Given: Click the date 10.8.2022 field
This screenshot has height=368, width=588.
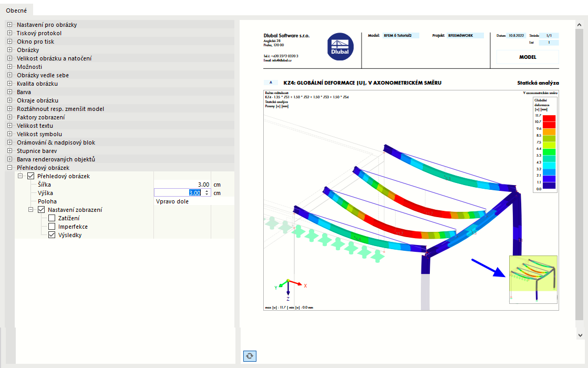Looking at the screenshot, I should 517,36.
